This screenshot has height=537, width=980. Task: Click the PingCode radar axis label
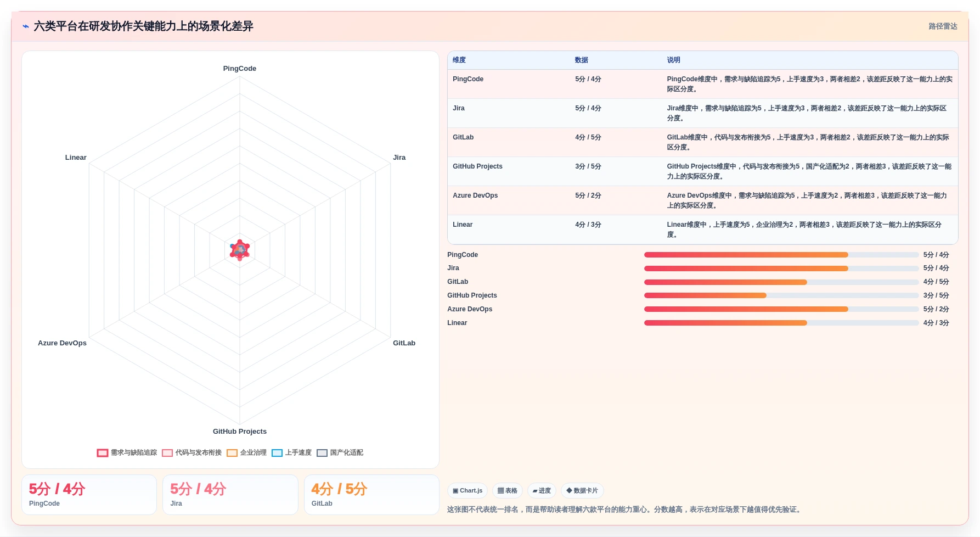point(240,69)
